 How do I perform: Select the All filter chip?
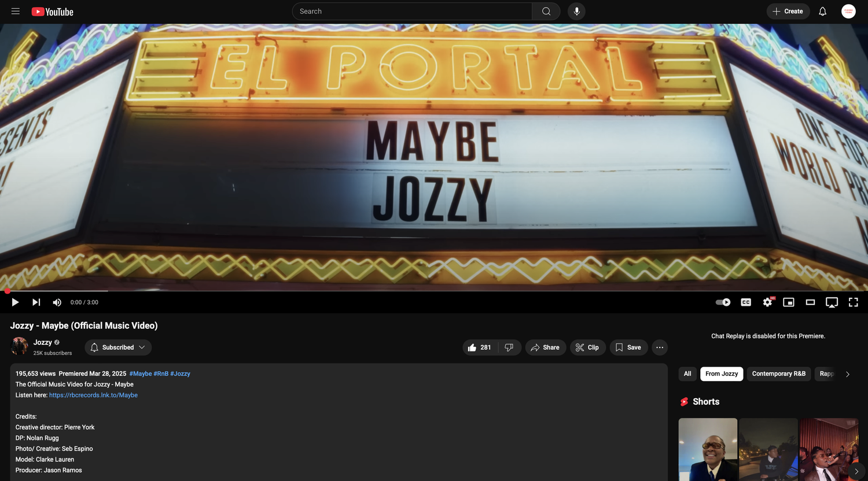coord(687,374)
